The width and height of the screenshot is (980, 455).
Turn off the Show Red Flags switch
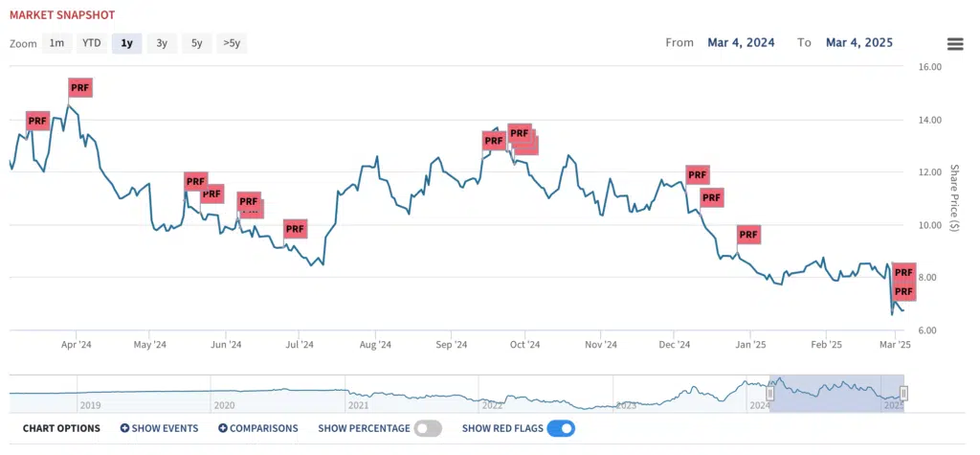(561, 429)
